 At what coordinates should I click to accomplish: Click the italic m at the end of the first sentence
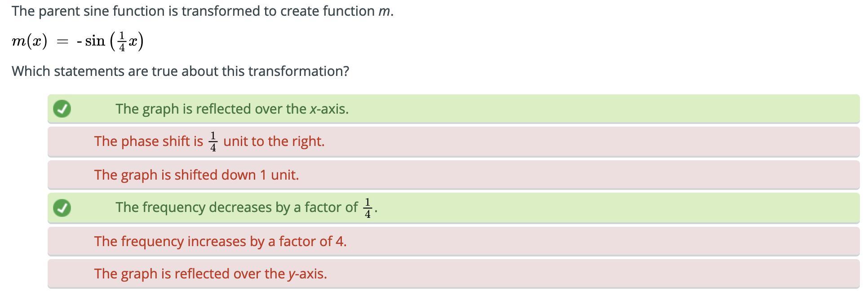[x=384, y=11]
